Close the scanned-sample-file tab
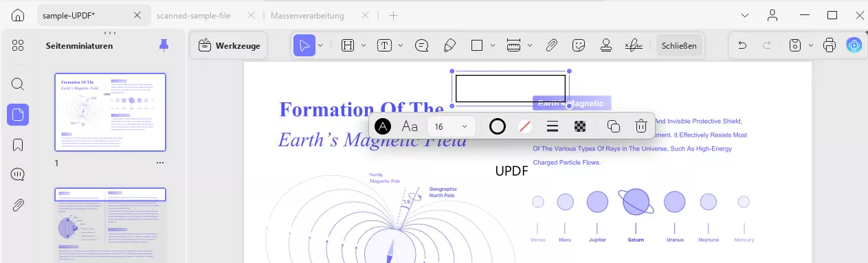Screen dimensions: 868x263 coord(251,15)
